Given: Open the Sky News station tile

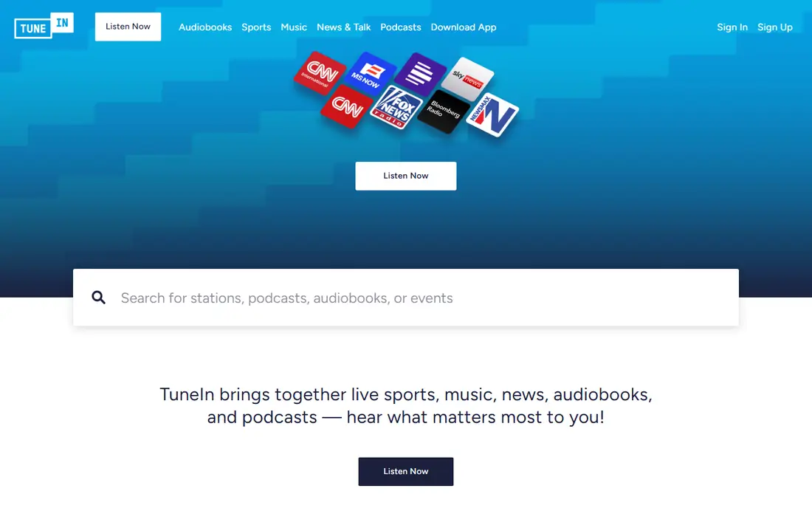Looking at the screenshot, I should 467,79.
